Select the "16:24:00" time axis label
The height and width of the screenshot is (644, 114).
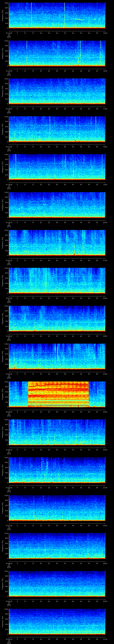point(9,412)
